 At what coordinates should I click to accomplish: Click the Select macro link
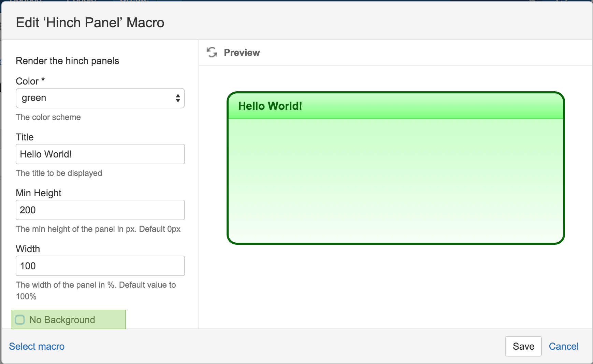pyautogui.click(x=37, y=346)
